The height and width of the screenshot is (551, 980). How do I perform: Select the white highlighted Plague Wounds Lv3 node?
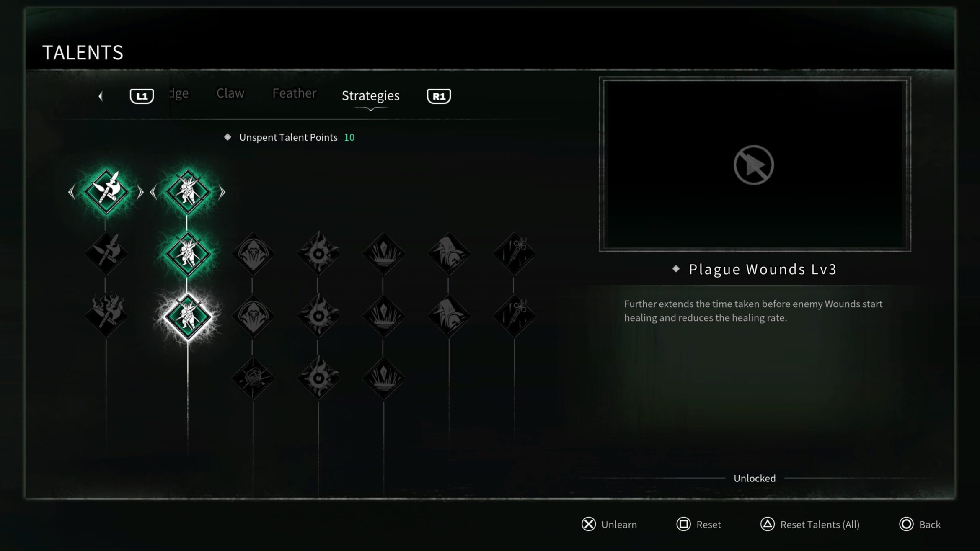click(188, 316)
